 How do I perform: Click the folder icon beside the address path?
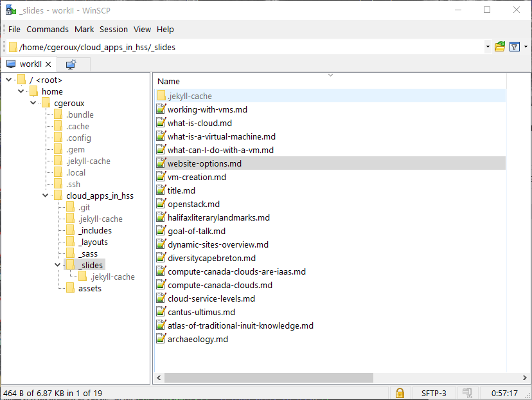tap(13, 47)
